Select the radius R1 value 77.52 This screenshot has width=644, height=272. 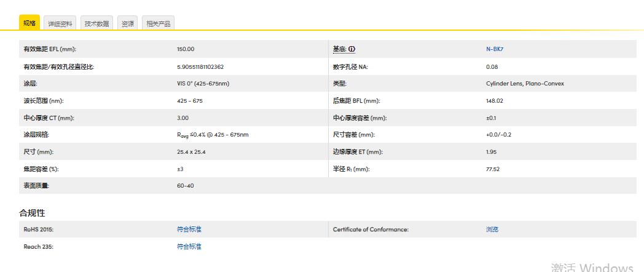coord(493,169)
